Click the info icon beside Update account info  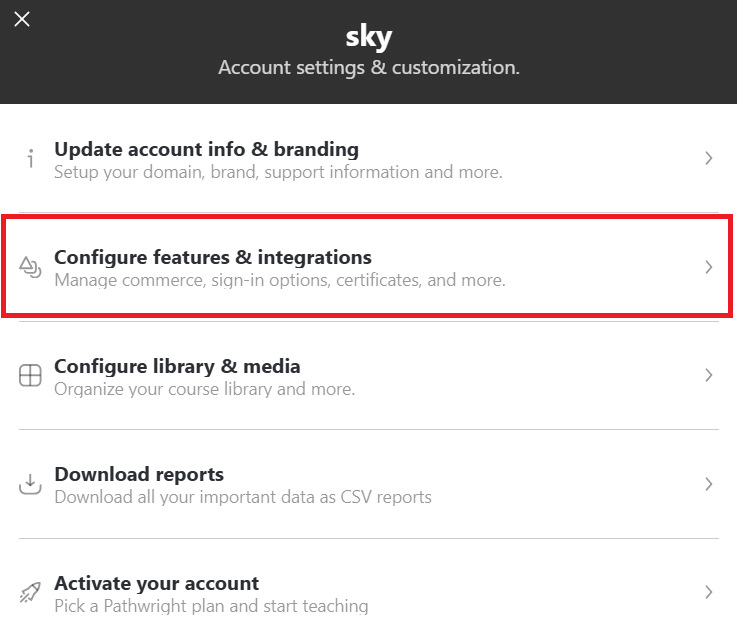pos(30,158)
